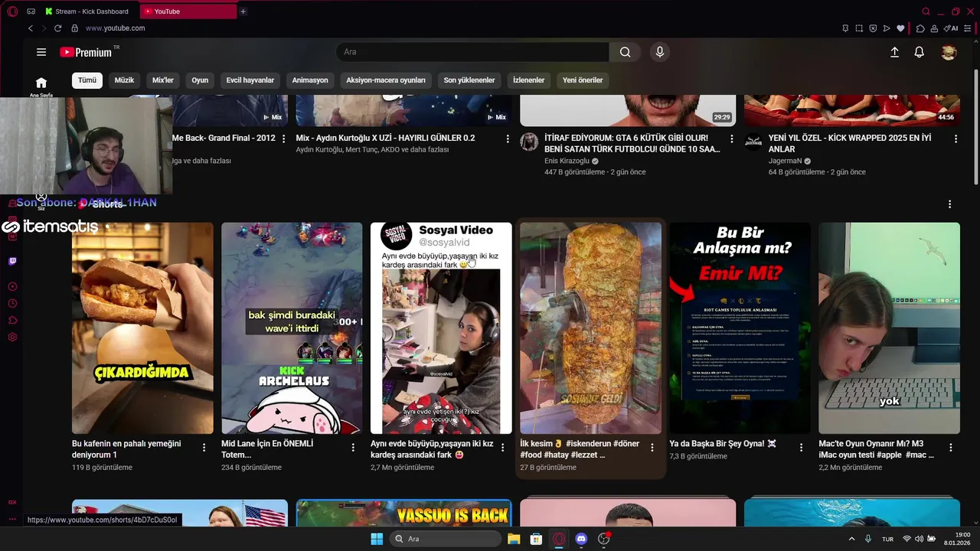Start voice search with microphone icon

[660, 52]
